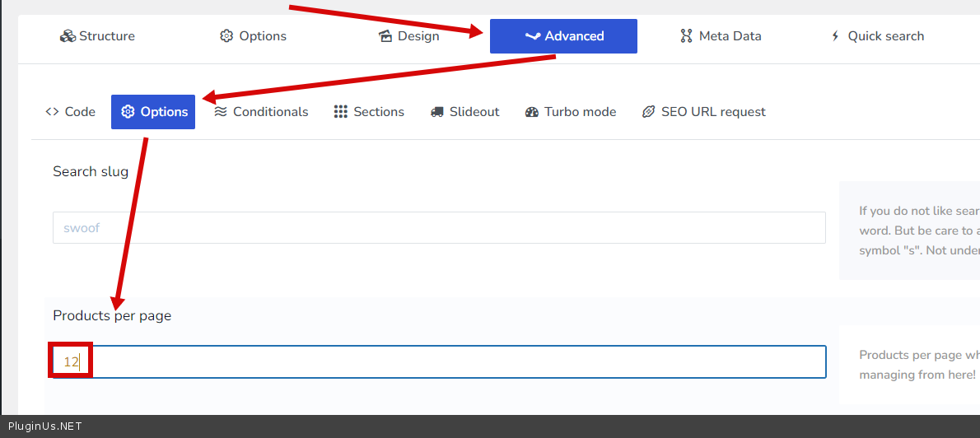Click the Products per page label
The width and height of the screenshot is (980, 438).
112,315
